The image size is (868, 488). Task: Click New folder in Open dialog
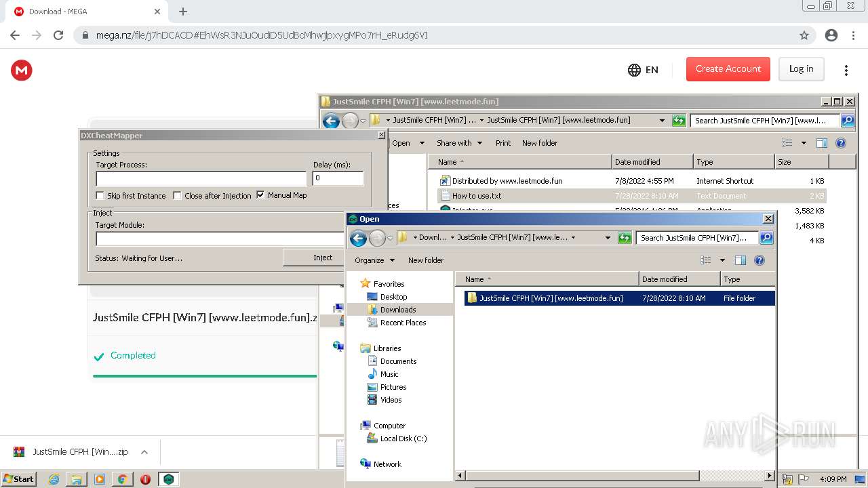click(426, 260)
